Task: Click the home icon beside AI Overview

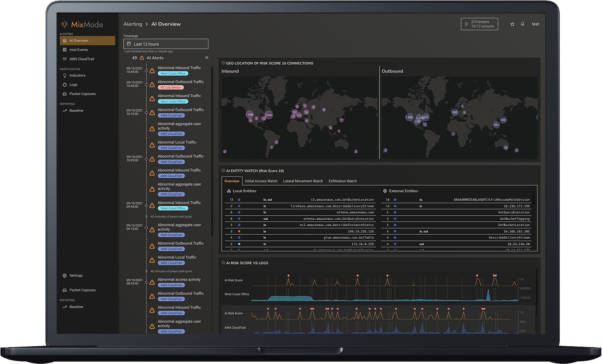Action: pos(64,40)
